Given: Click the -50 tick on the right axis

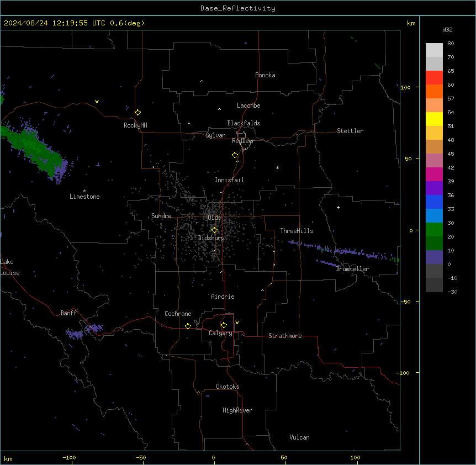Looking at the screenshot, I should pyautogui.click(x=405, y=302).
